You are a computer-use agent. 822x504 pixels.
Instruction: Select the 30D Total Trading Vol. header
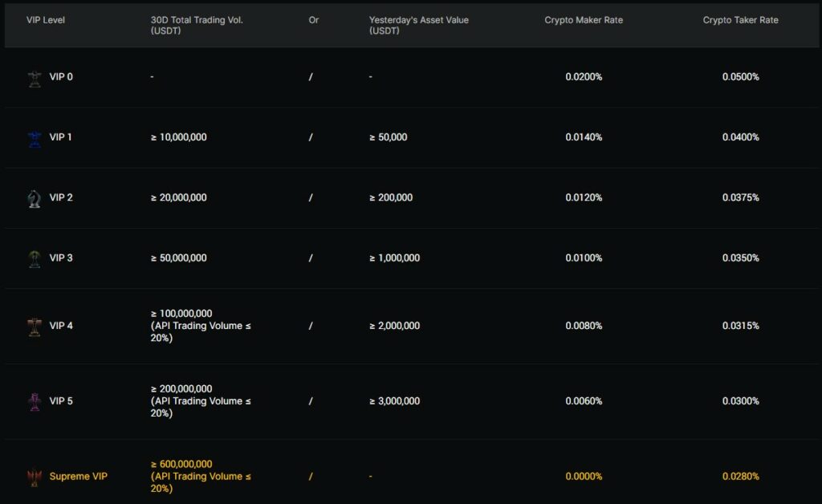click(197, 25)
